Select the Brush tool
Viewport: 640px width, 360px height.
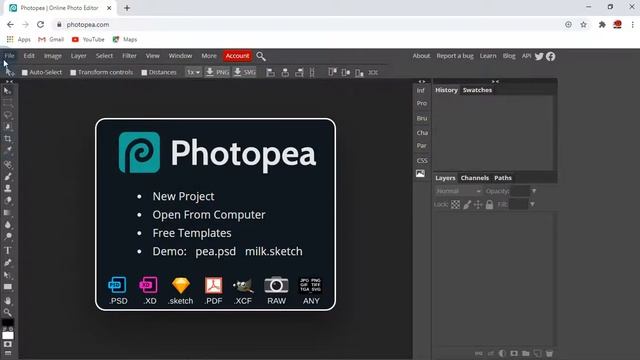point(7,177)
